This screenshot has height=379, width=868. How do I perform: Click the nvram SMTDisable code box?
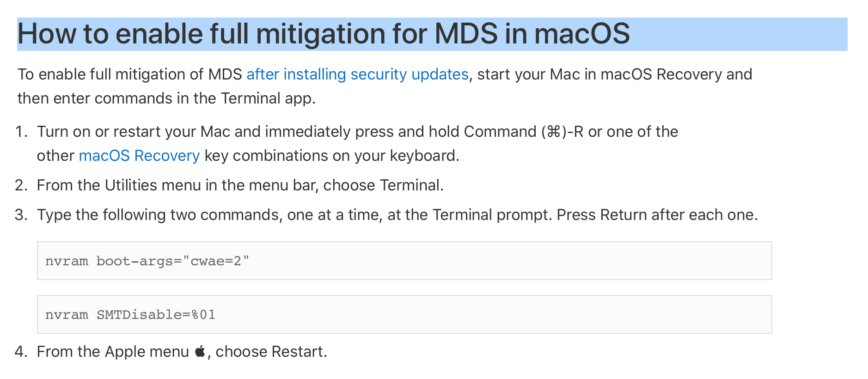[x=404, y=314]
